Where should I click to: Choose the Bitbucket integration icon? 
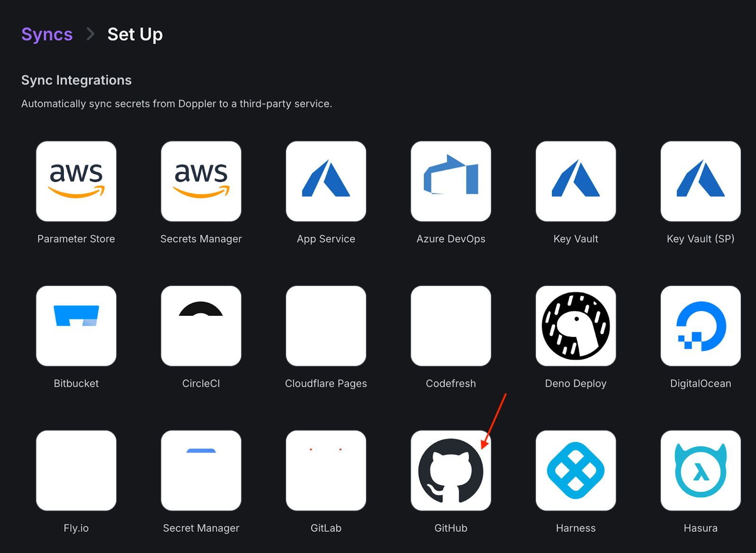click(76, 326)
